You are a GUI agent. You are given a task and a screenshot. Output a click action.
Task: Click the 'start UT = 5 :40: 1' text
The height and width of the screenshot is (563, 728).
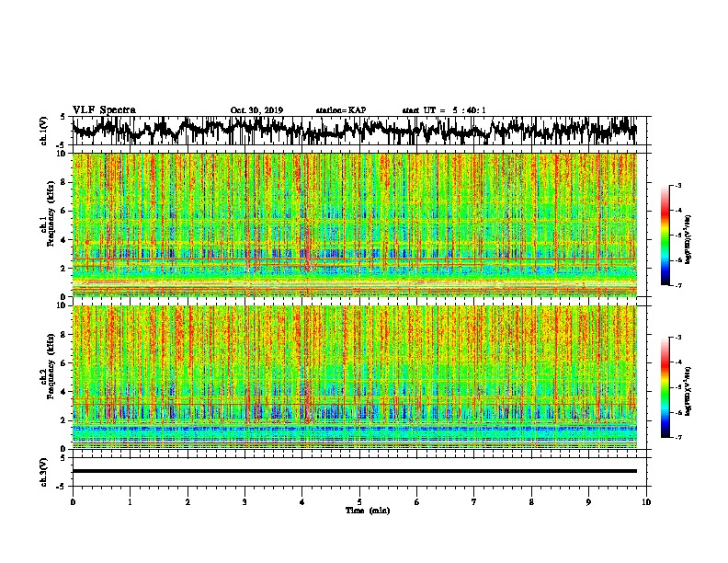(444, 110)
